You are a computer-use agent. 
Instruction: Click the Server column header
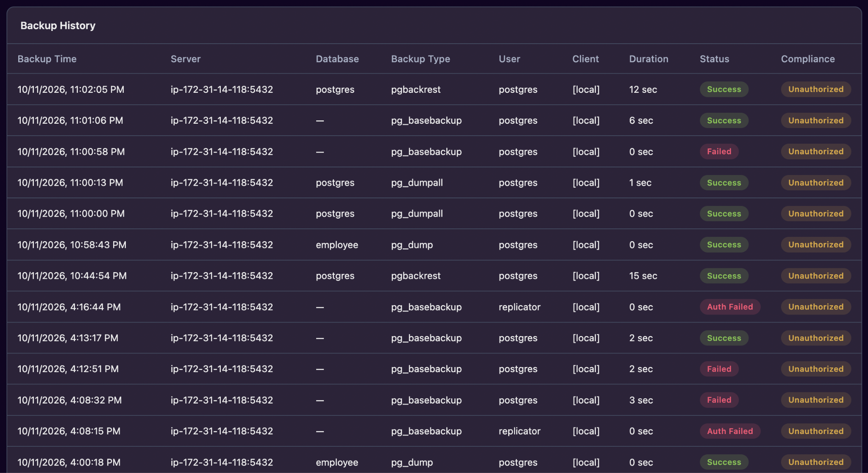[x=186, y=59]
